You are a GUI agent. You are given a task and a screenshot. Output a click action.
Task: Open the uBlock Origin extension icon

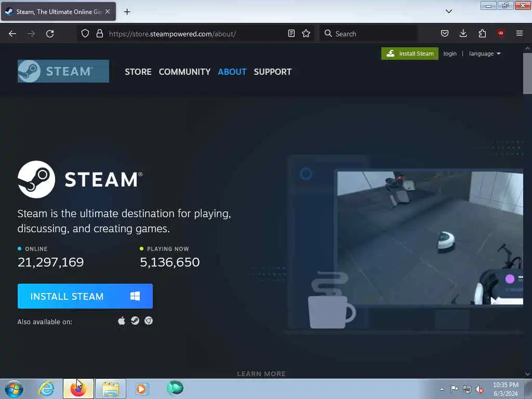[x=500, y=33]
